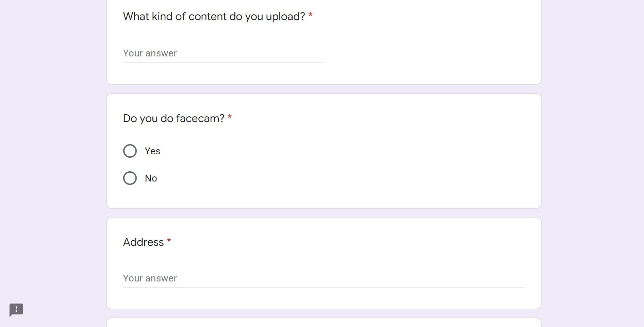This screenshot has width=644, height=327.
Task: Select the Yes radio button for facecam
Action: pyautogui.click(x=130, y=151)
